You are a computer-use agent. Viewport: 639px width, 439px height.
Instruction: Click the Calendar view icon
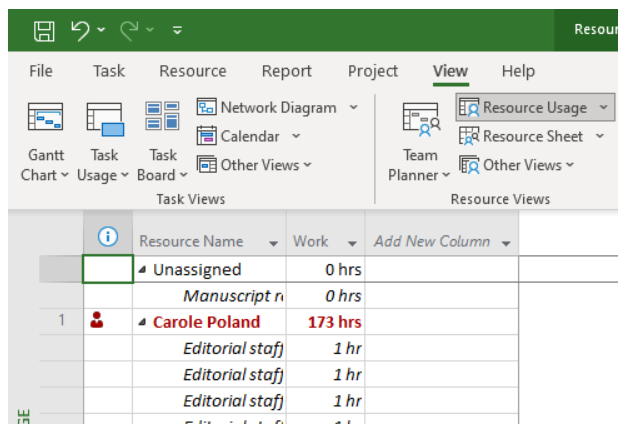[206, 136]
